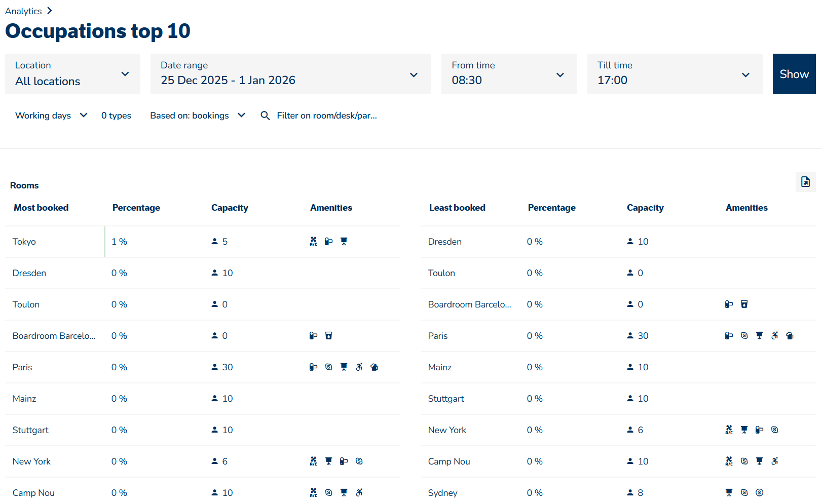Open the Till time 17:00 dropdown
Screen dimensions: 822x504
pyautogui.click(x=674, y=74)
